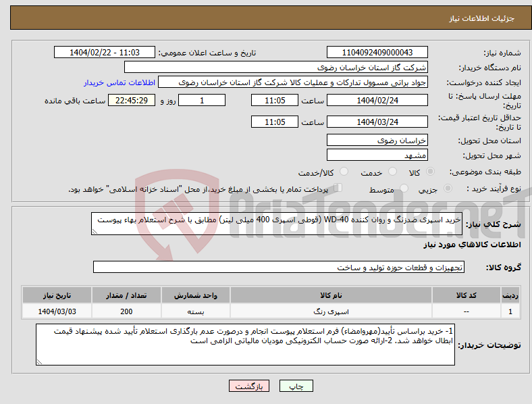Click the توضیحات خریدار notes textarea
The height and width of the screenshot is (404, 532).
click(x=245, y=345)
